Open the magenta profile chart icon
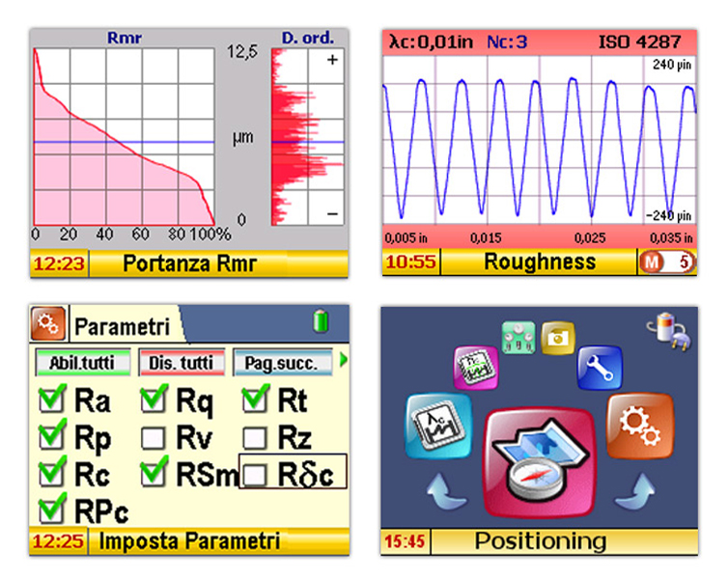728x579 pixels. click(x=475, y=369)
